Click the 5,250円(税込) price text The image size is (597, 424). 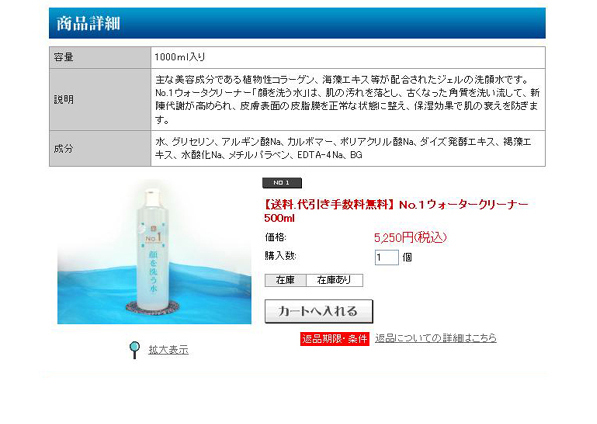click(410, 238)
